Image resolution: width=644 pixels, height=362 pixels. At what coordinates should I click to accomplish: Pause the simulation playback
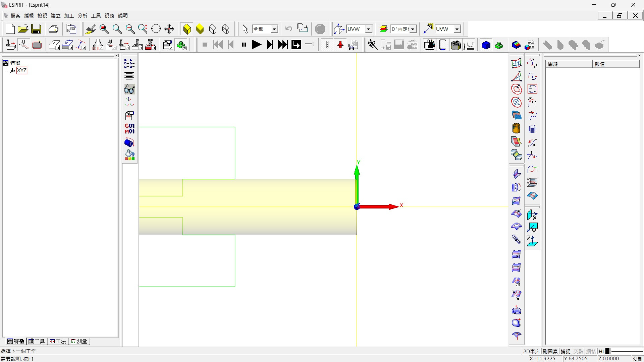(244, 45)
